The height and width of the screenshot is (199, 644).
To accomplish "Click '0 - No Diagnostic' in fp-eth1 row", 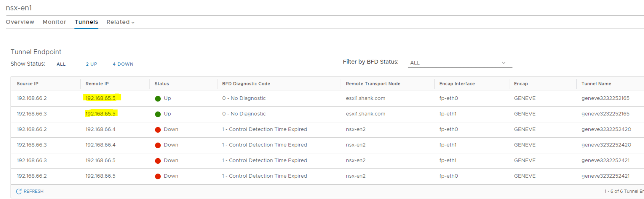I will (x=244, y=114).
